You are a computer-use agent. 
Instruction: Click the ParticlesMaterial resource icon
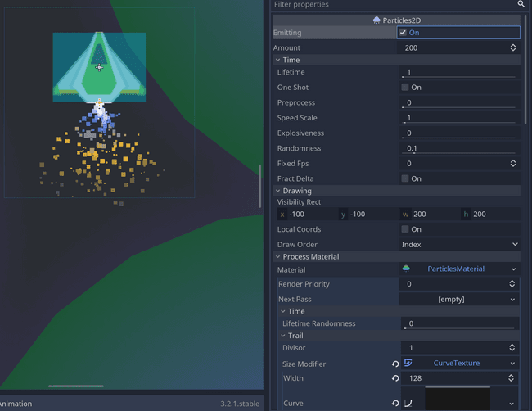tap(406, 269)
